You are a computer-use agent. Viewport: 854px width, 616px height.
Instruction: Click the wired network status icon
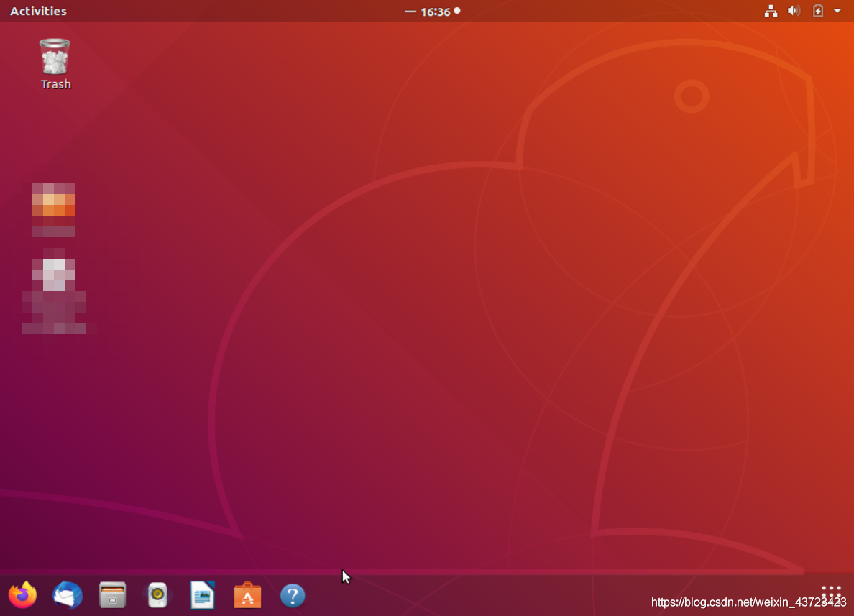click(x=771, y=11)
